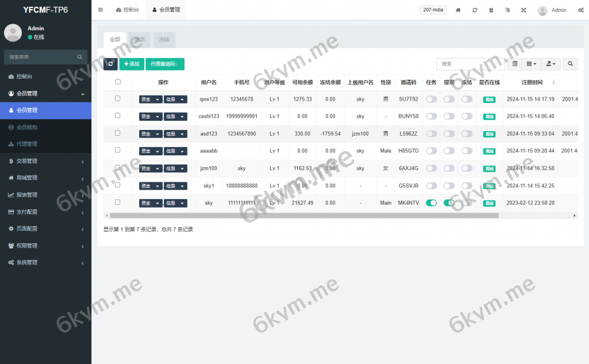Click the green 添加 button
Image resolution: width=589 pixels, height=364 pixels.
[x=132, y=64]
